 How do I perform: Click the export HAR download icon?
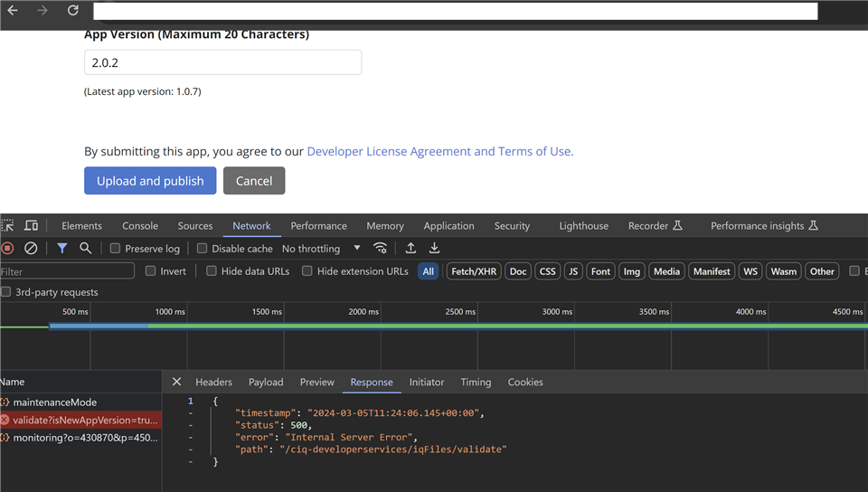(434, 248)
